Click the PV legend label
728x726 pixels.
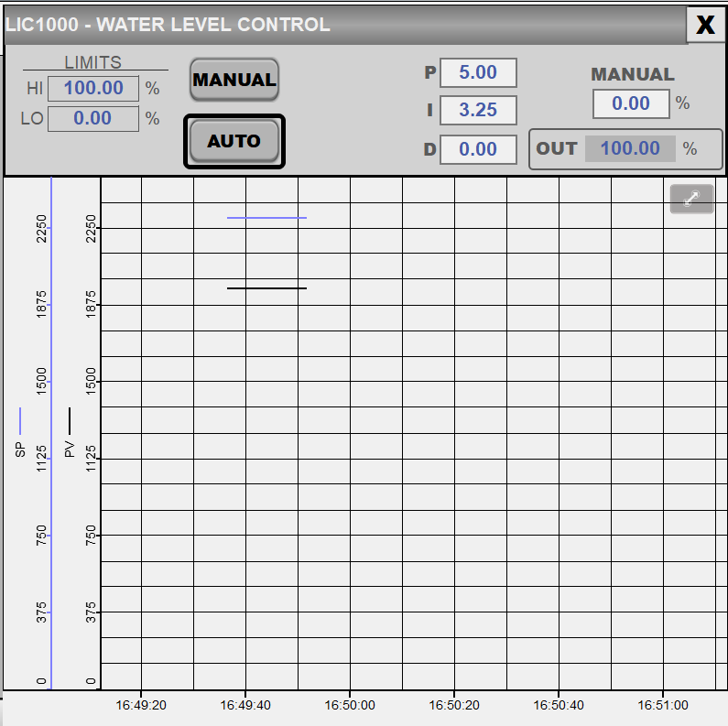[70, 450]
